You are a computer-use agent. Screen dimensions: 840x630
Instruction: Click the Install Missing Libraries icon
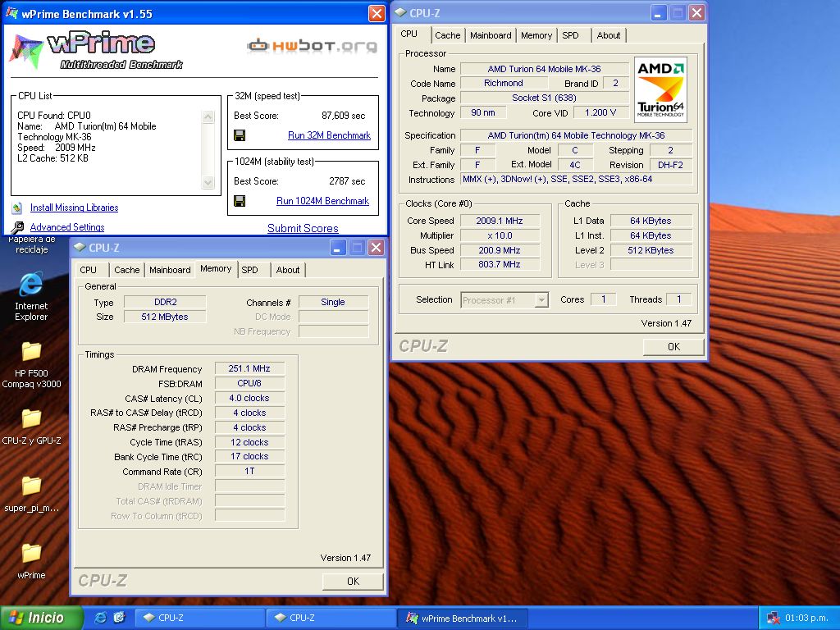click(x=17, y=208)
